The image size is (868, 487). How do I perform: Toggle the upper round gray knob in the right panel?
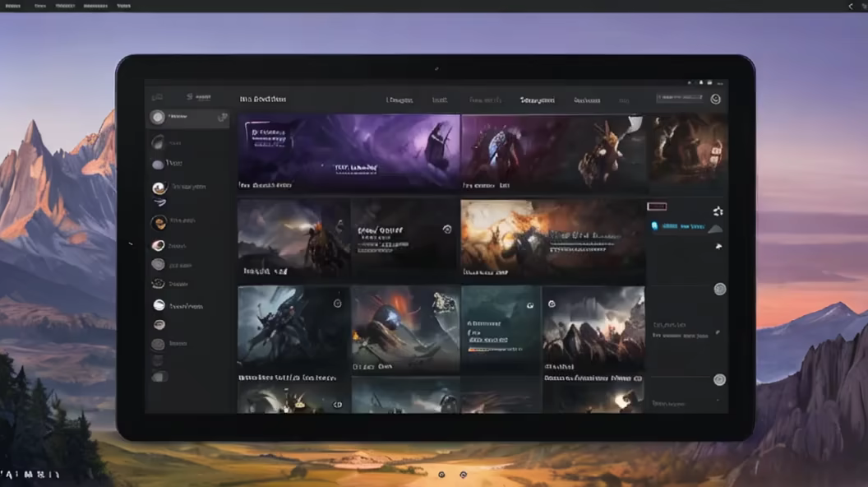[720, 289]
